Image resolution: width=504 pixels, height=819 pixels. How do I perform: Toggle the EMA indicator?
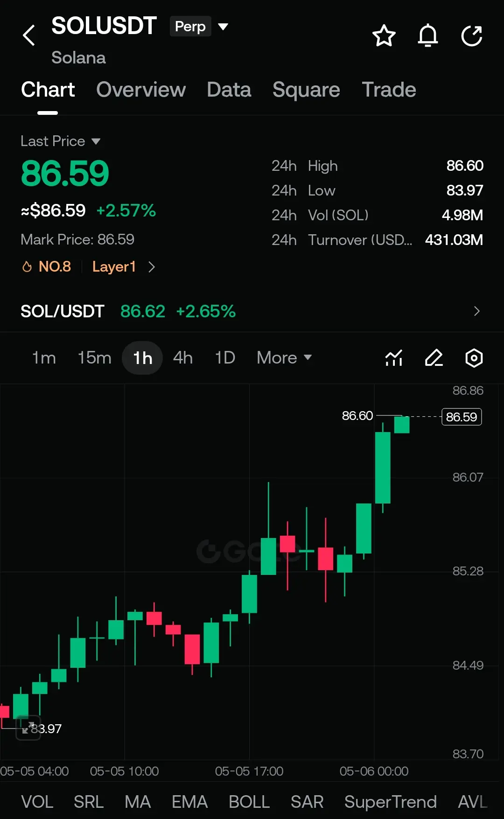pos(189,802)
